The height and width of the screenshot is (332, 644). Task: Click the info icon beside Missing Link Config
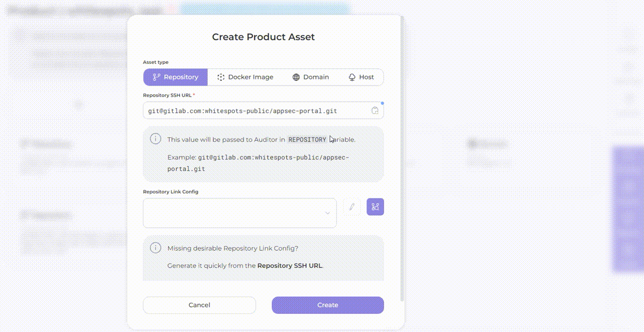tap(156, 247)
